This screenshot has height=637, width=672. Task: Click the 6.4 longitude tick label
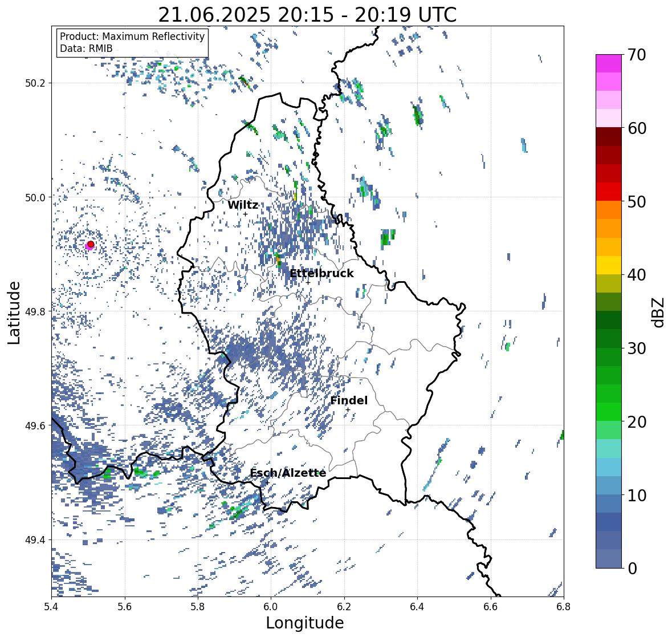pos(417,606)
